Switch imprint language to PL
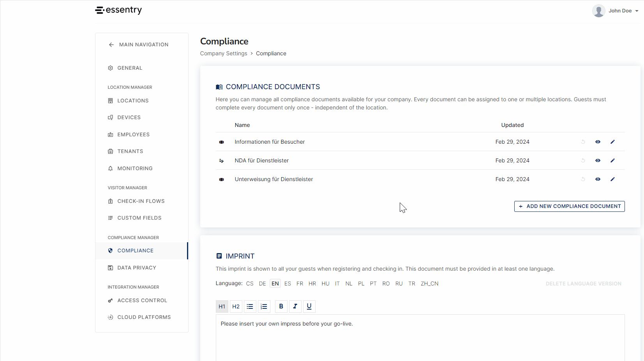 pyautogui.click(x=361, y=284)
